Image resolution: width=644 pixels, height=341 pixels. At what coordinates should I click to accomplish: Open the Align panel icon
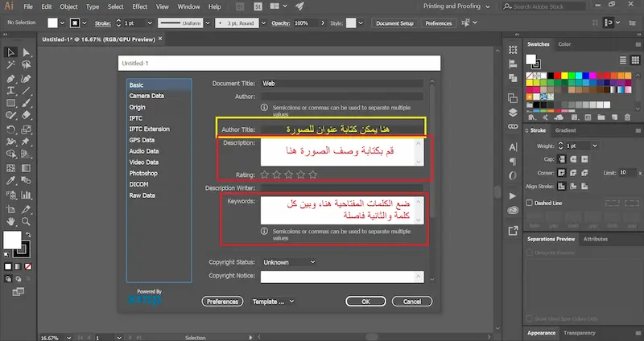pyautogui.click(x=513, y=64)
